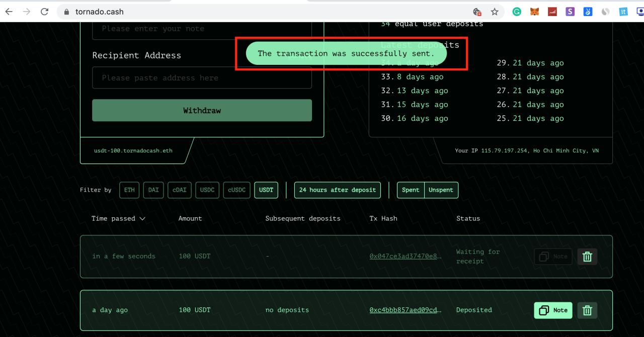The image size is (644, 337).
Task: Focus the Recipient Address input field
Action: (202, 77)
